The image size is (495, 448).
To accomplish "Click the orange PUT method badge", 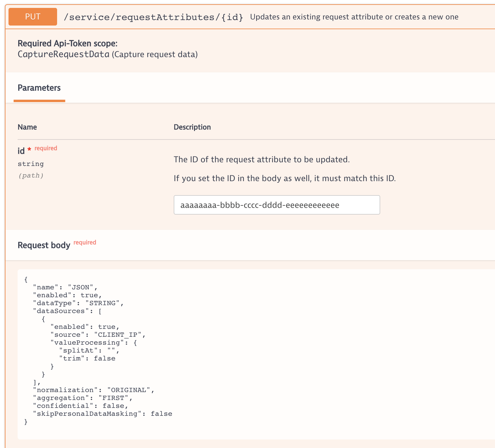I will [x=33, y=17].
